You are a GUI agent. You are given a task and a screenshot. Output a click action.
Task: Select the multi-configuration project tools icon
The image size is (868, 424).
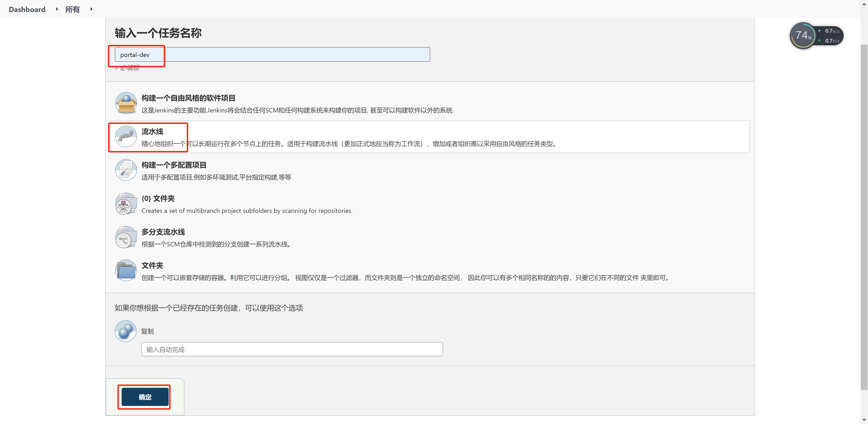point(126,170)
